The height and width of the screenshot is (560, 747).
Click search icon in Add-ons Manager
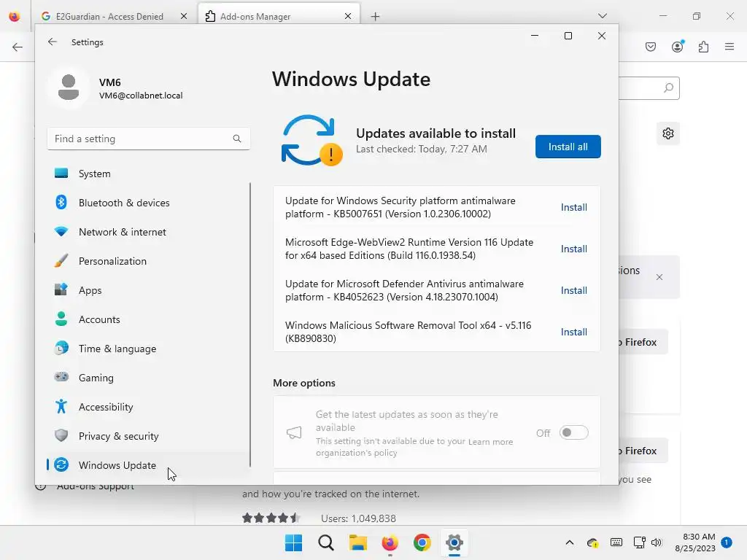click(669, 88)
